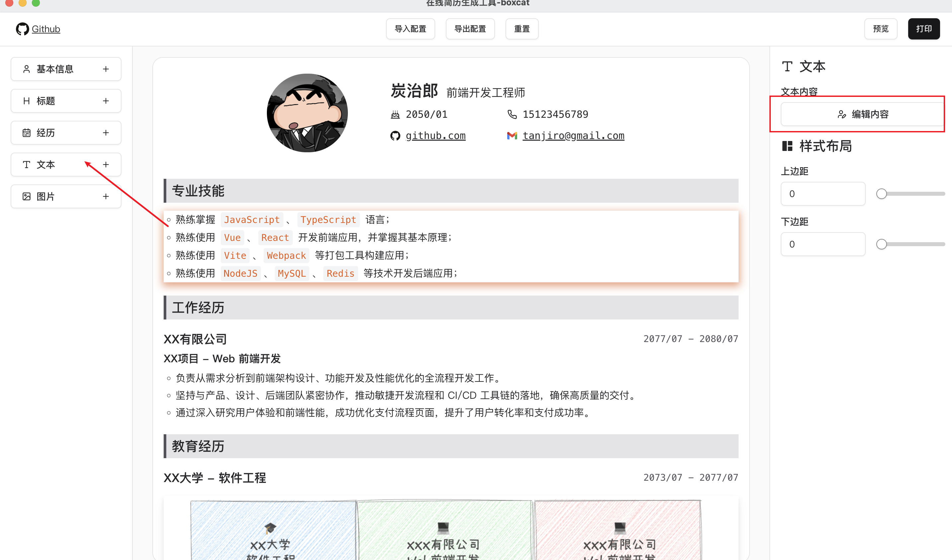This screenshot has height=560, width=952.
Task: Click the date range 2073/07 – 2077/07
Action: [x=690, y=477]
